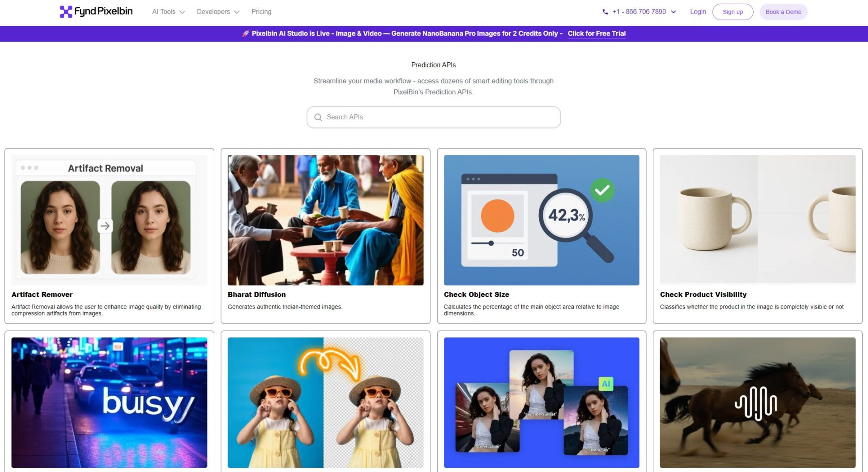Click the green checkmark in Check Object Size image
Image resolution: width=868 pixels, height=472 pixels.
[602, 190]
